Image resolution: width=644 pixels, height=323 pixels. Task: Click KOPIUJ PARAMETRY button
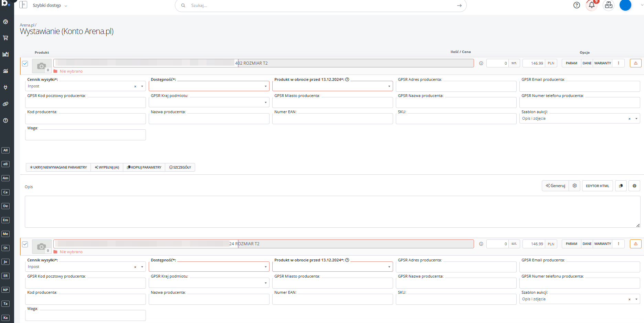(x=144, y=168)
